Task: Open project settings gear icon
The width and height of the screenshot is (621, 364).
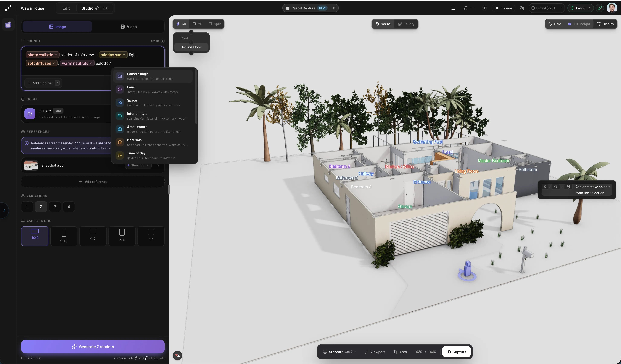Action: point(484,8)
